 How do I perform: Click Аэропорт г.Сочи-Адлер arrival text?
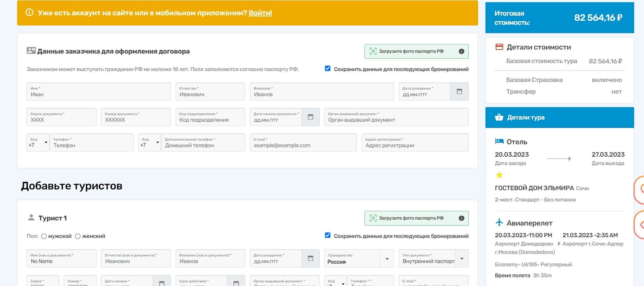593,244
